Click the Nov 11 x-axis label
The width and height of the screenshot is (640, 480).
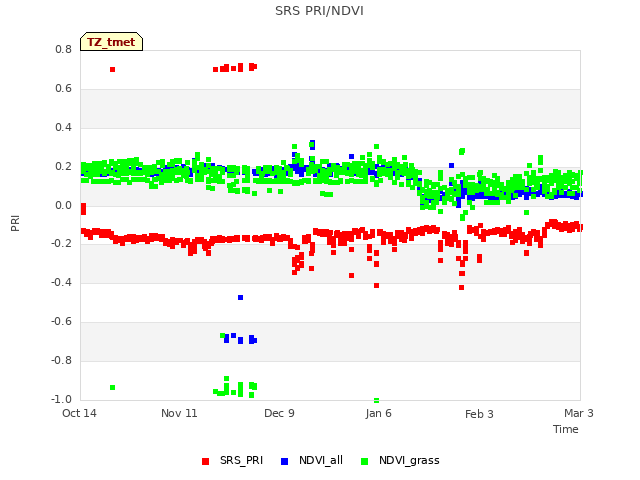tap(179, 413)
